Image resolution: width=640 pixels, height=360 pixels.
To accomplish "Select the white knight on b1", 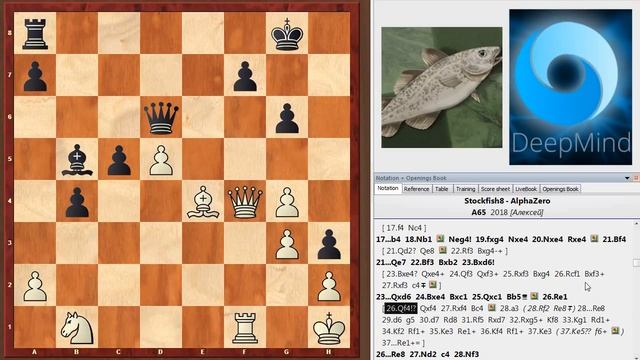I will (x=77, y=328).
